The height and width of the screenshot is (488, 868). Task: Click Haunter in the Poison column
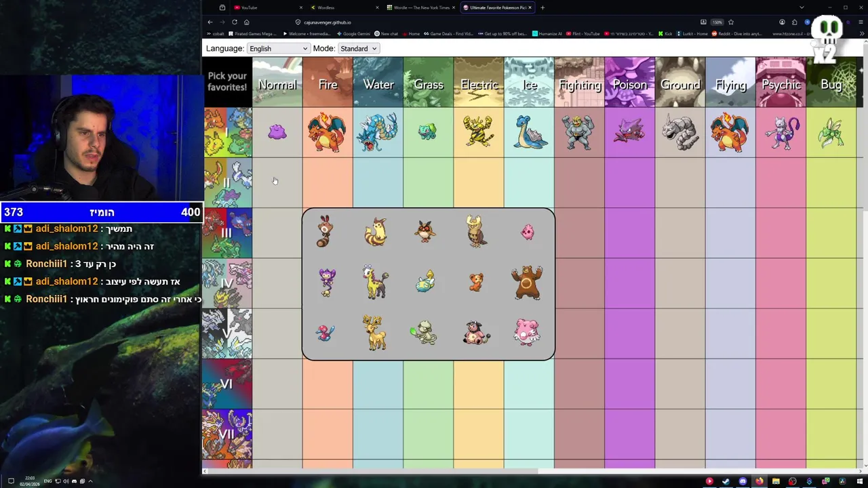tap(629, 131)
